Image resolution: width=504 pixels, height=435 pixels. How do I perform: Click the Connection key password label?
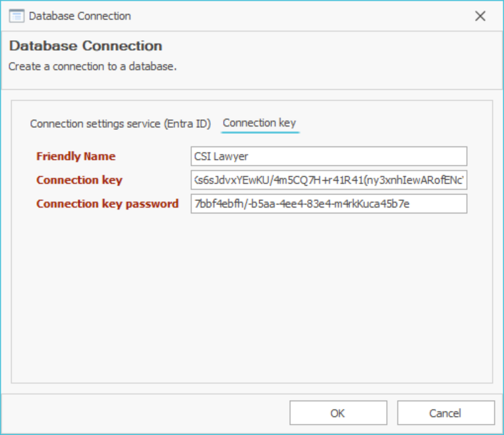(107, 204)
